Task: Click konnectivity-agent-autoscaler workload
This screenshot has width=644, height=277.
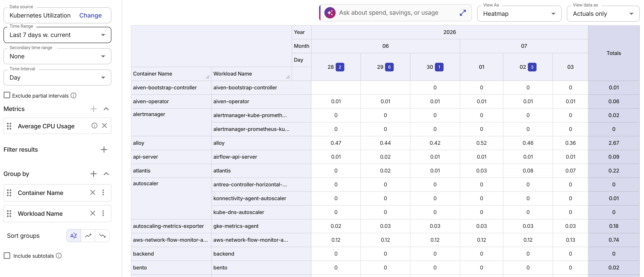Action: 261,199
